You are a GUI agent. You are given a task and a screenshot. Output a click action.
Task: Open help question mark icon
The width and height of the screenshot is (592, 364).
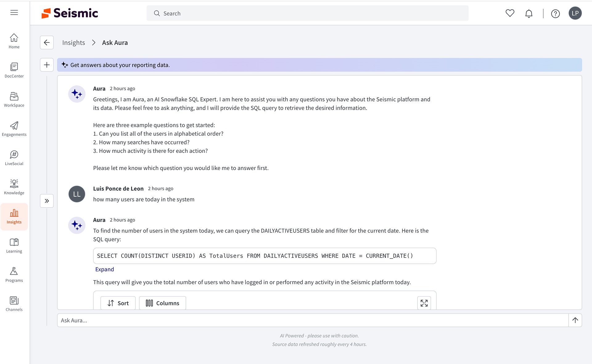(555, 14)
